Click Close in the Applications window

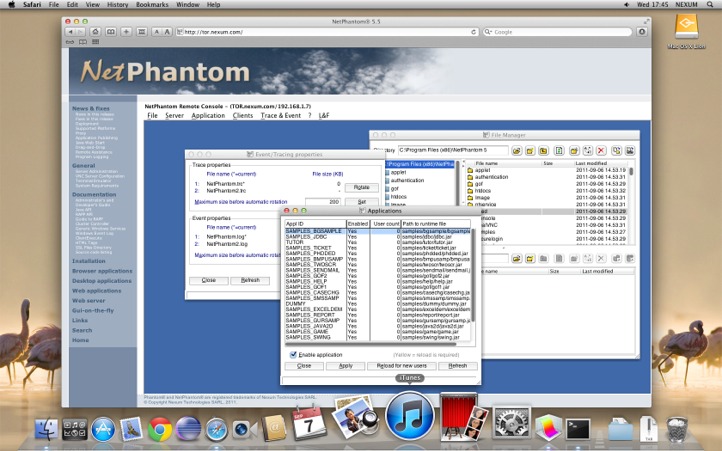(304, 366)
